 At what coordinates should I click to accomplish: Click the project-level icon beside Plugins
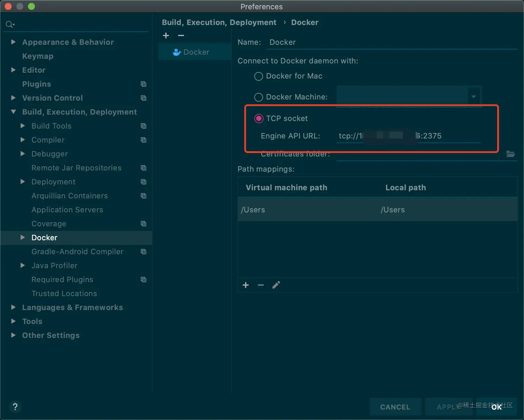pyautogui.click(x=143, y=84)
